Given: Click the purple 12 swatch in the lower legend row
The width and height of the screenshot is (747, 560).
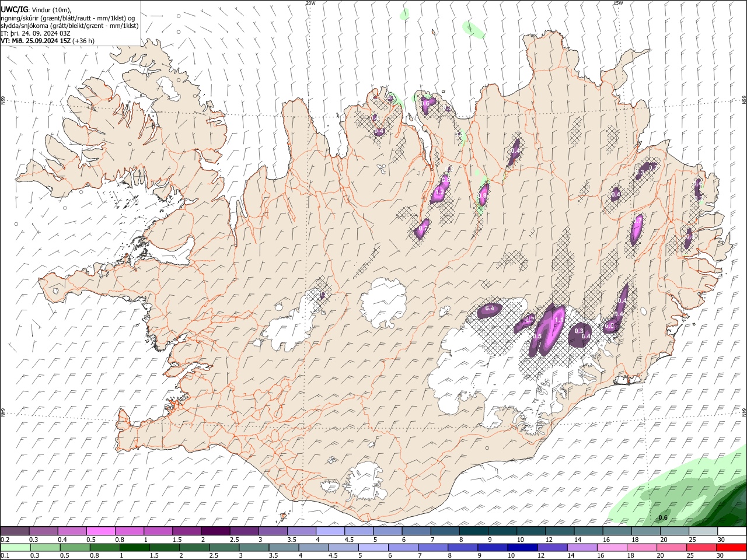Looking at the screenshot, I should 551,548.
